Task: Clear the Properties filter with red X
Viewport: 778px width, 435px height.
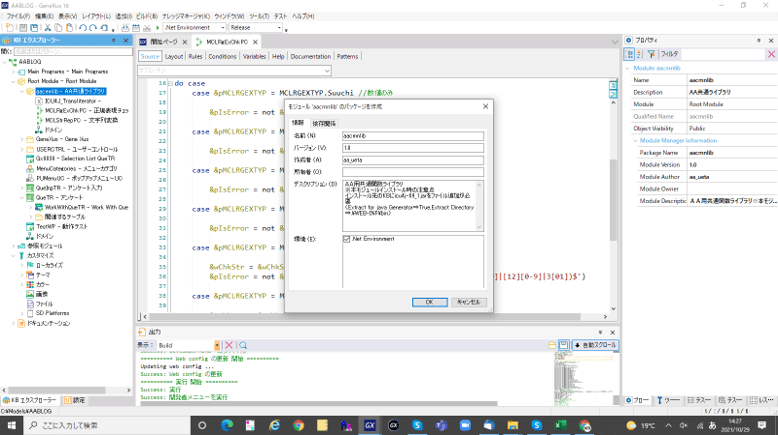Action: pyautogui.click(x=771, y=54)
